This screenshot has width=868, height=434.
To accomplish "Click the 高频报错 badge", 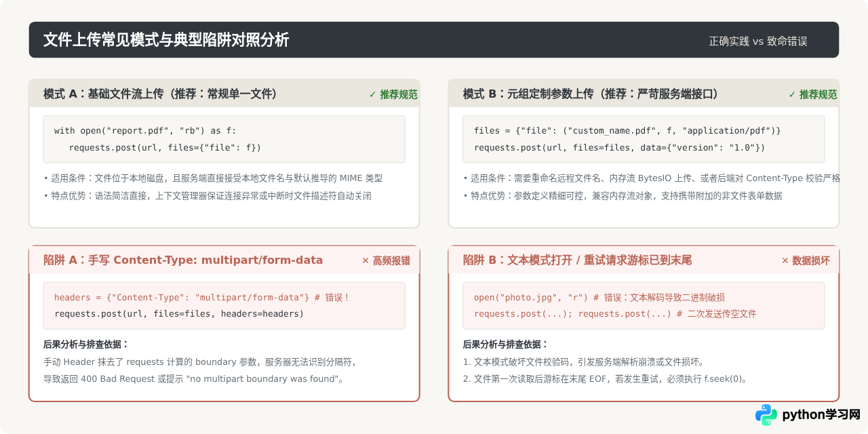I will click(386, 260).
